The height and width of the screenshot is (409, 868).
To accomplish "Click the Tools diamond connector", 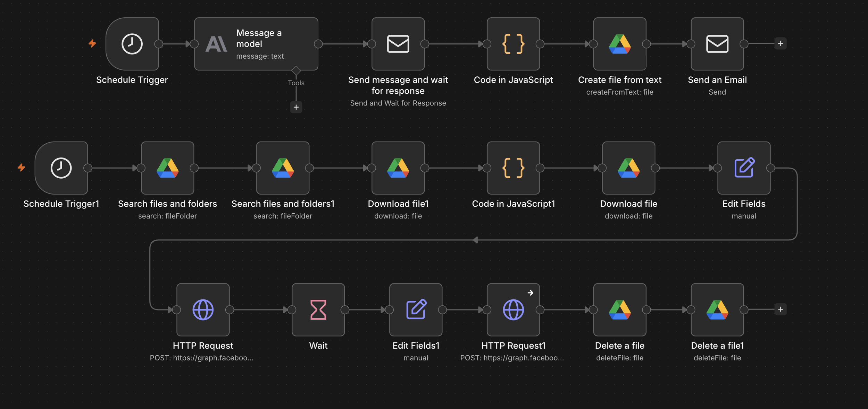I will click(x=296, y=70).
